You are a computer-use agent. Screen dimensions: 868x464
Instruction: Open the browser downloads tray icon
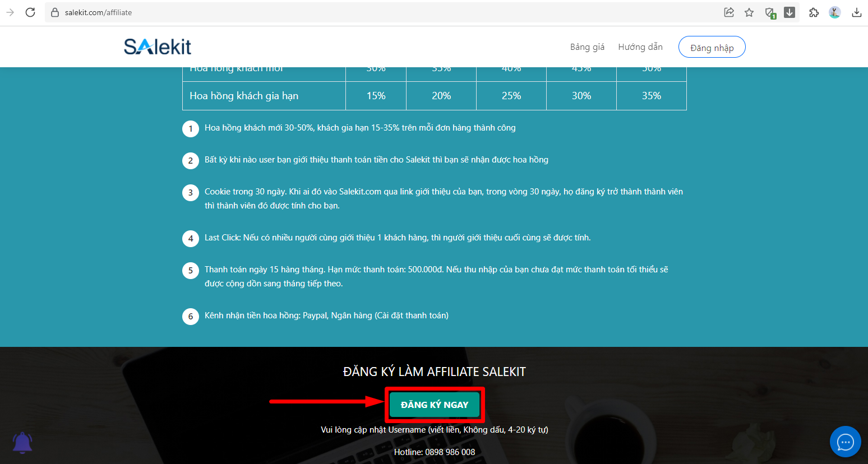pos(856,12)
